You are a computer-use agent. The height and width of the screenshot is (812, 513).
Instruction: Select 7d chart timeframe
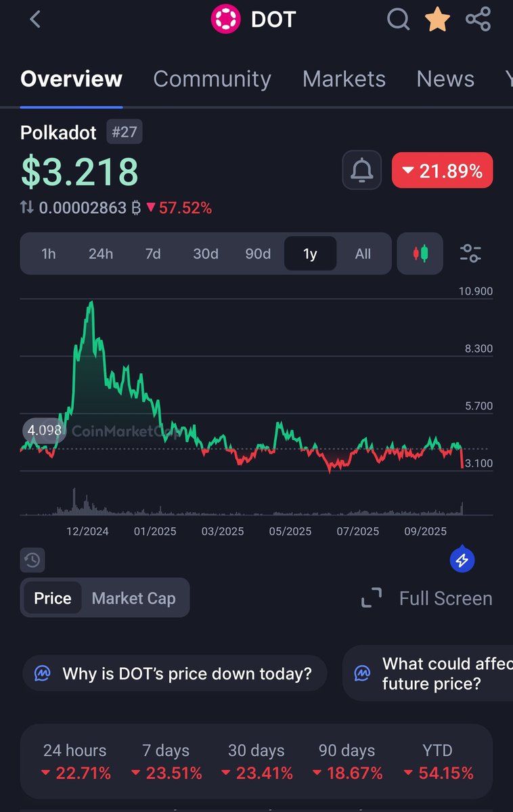click(153, 254)
